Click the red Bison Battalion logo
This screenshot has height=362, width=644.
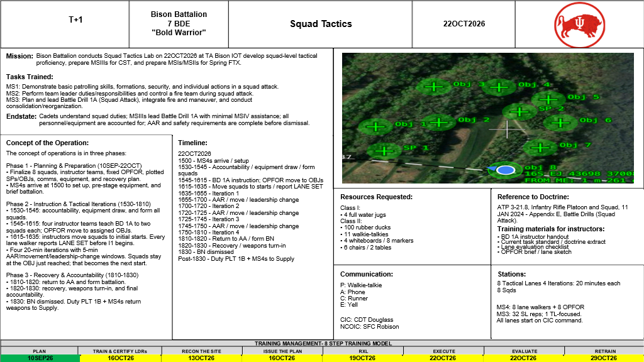[x=579, y=25]
